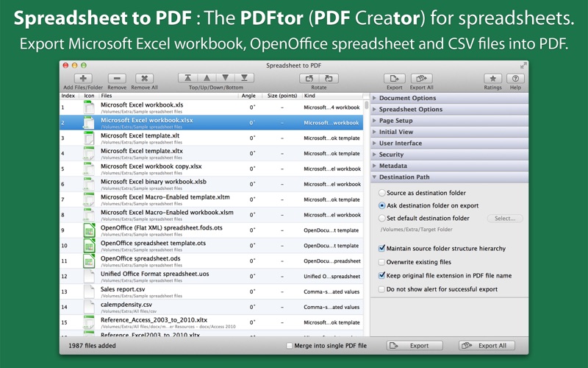Click the Export toolbar icon

coord(395,78)
